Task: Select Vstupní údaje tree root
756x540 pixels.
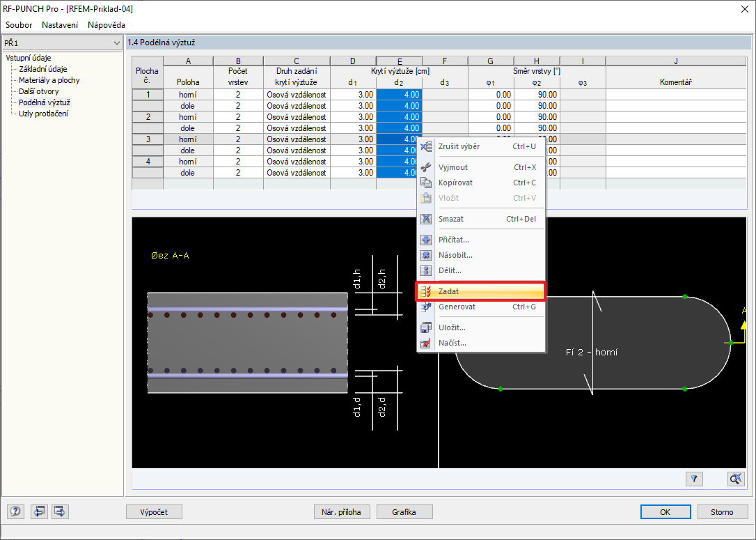Action: point(29,58)
